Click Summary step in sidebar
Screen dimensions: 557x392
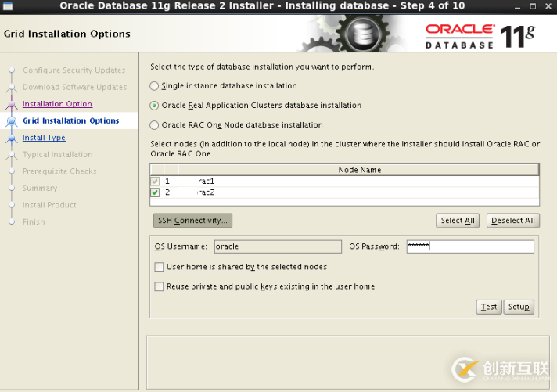40,189
